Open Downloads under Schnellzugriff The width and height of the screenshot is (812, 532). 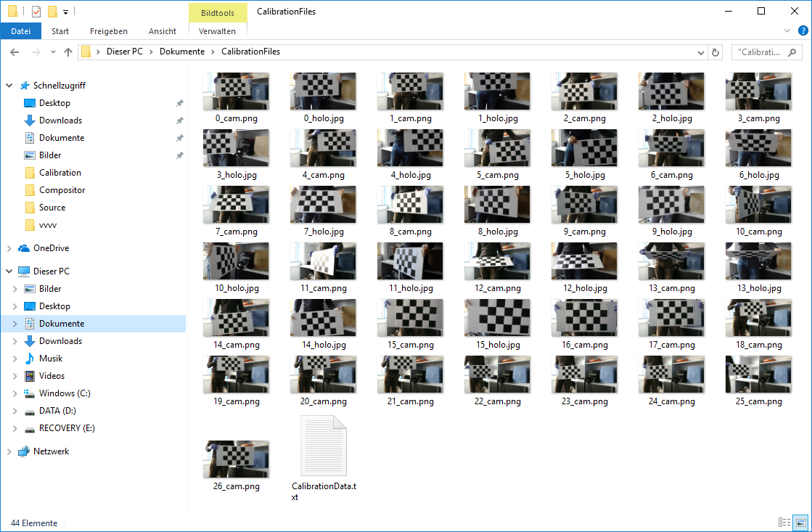point(60,120)
